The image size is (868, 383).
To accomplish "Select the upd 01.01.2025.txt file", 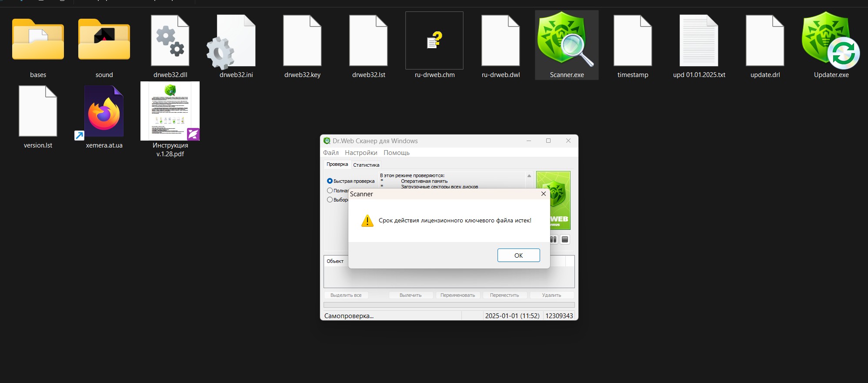I will click(699, 41).
